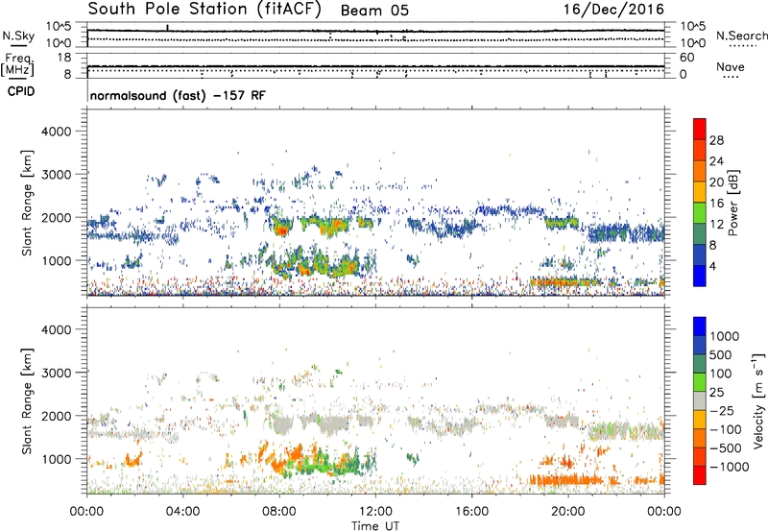Click the '4000' tick on power panel

[57, 132]
